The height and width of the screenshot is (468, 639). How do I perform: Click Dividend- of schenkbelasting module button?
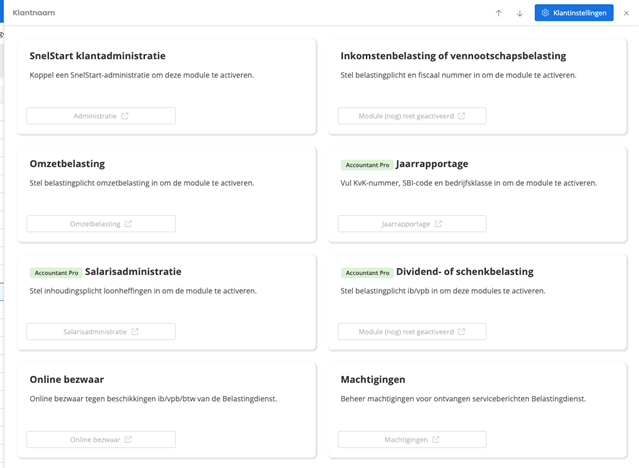[x=412, y=332]
